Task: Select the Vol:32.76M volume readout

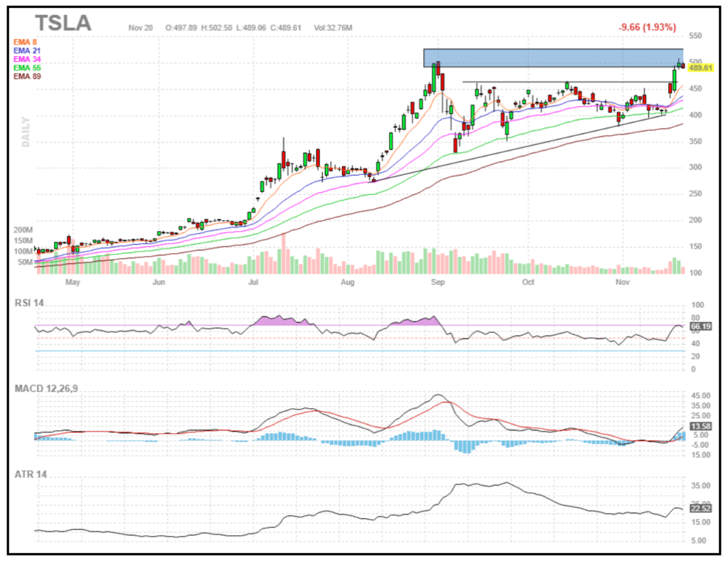Action: coord(333,28)
